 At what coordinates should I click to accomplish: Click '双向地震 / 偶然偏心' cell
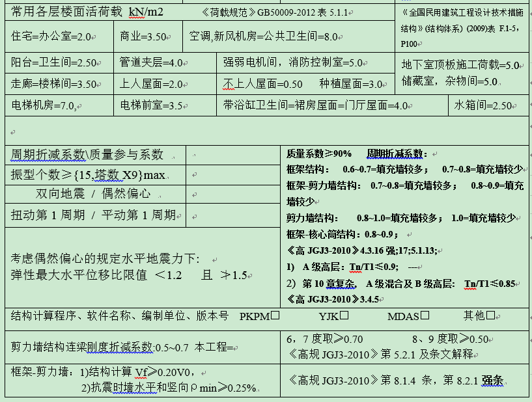point(95,194)
